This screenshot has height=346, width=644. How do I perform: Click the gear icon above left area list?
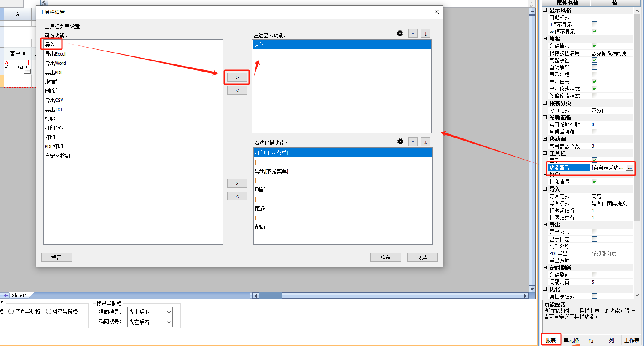click(x=400, y=34)
